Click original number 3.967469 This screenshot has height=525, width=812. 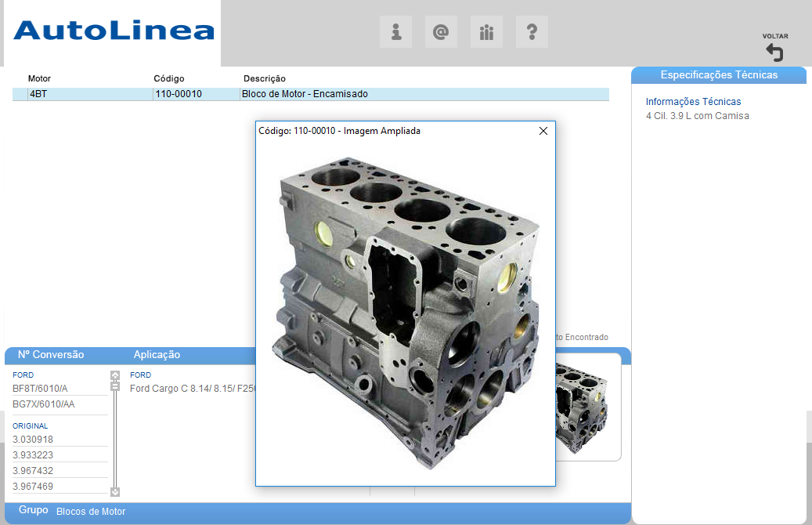pos(33,487)
